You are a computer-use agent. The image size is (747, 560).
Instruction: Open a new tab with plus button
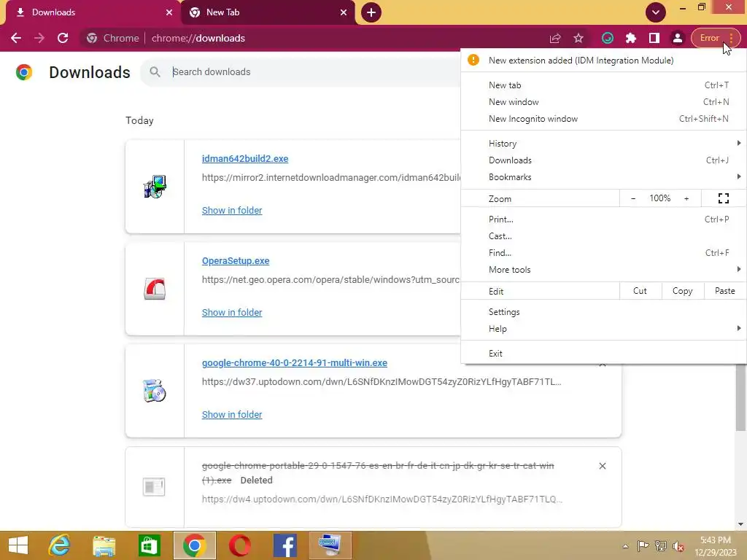click(x=371, y=12)
